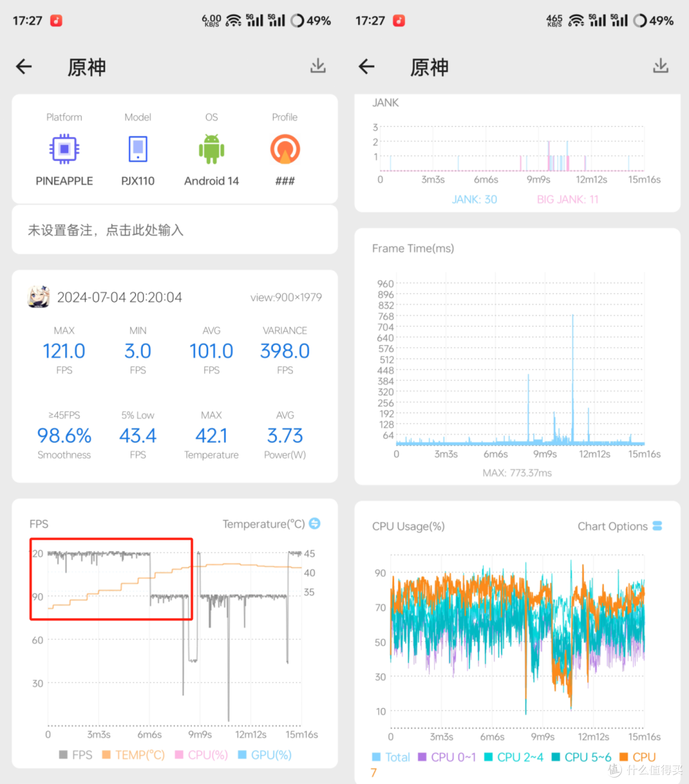Tap the game avatar thumbnail
This screenshot has width=689, height=784.
click(x=39, y=297)
